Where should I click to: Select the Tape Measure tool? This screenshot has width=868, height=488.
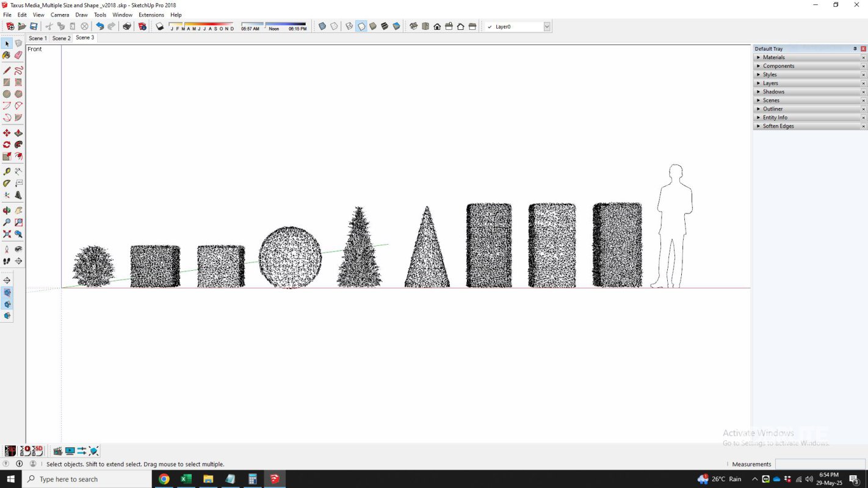tap(7, 171)
